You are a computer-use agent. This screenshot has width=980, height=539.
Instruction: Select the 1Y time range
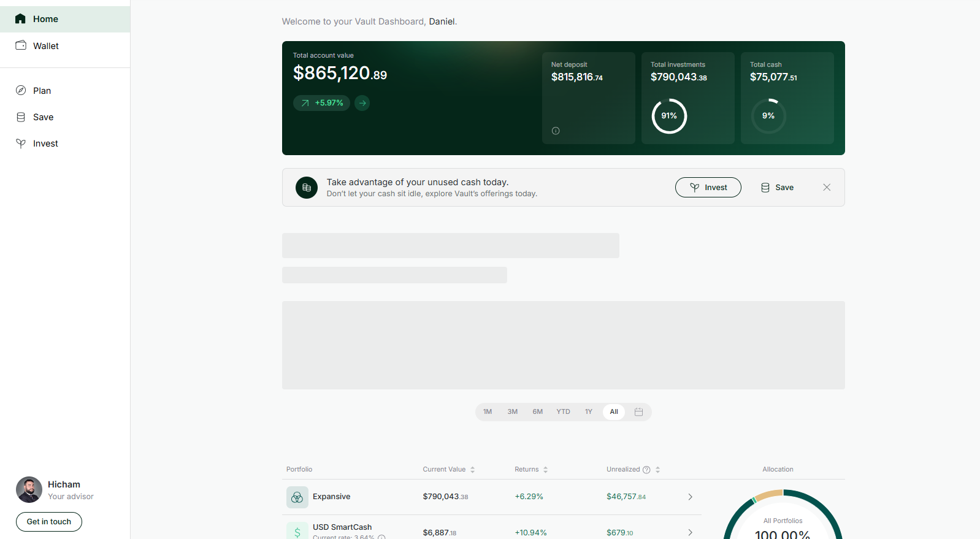[x=589, y=412]
